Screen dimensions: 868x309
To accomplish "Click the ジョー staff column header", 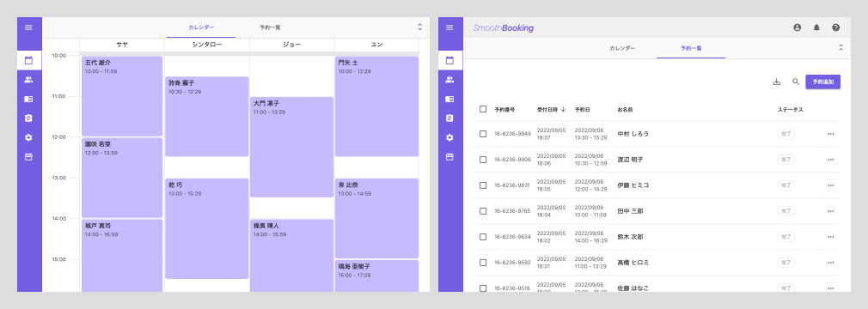I will [x=291, y=45].
